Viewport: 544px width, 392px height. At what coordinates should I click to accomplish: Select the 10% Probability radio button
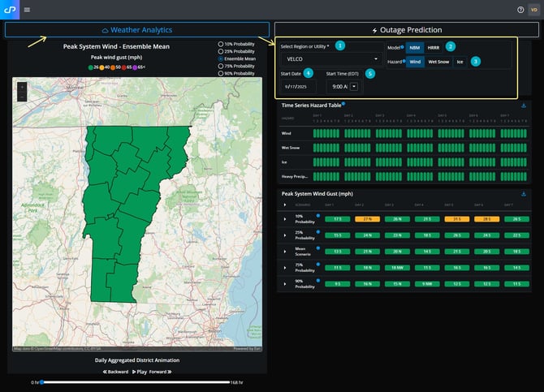coord(220,43)
